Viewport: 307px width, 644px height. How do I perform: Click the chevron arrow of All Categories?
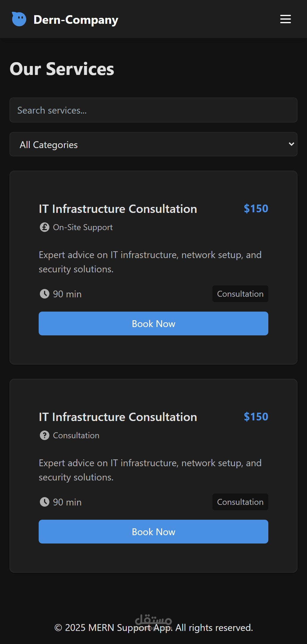291,144
